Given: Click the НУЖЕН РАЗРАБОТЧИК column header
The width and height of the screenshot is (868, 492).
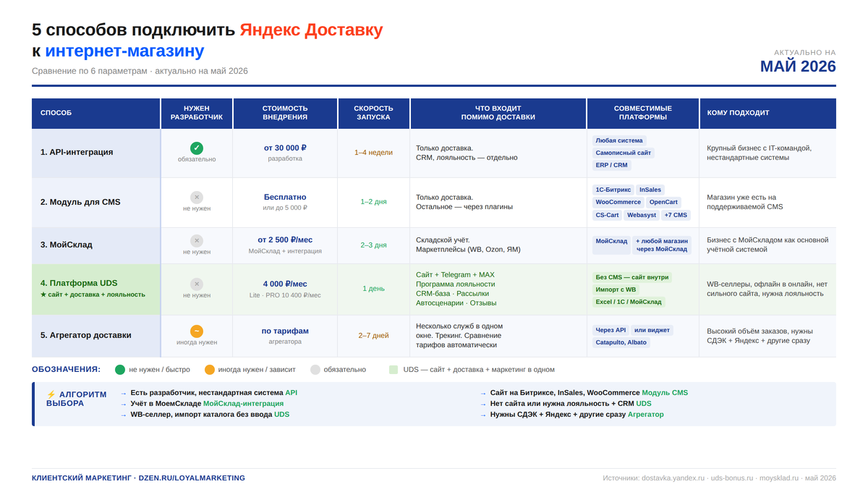Looking at the screenshot, I should [x=197, y=113].
